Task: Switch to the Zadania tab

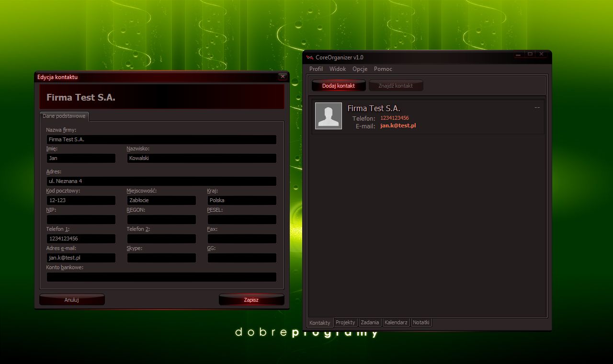Action: 370,322
